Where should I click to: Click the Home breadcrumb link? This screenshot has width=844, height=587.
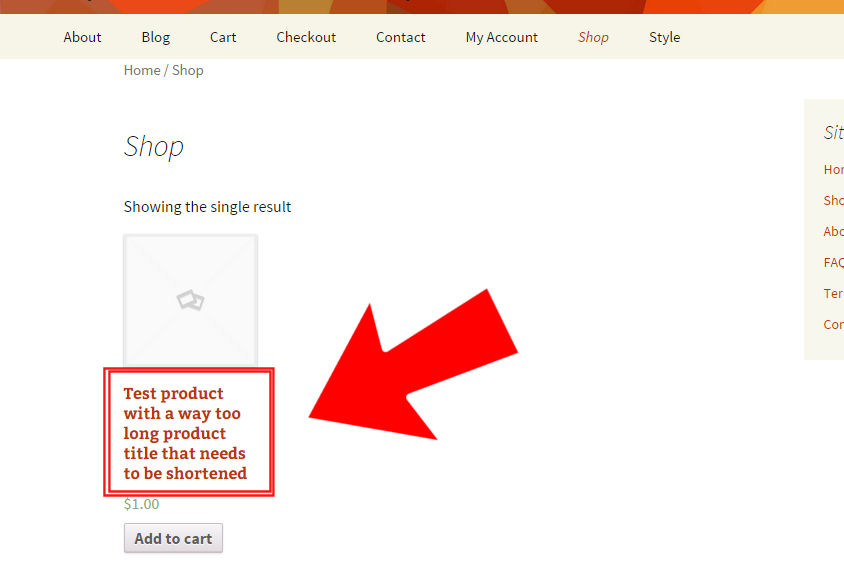click(x=142, y=70)
